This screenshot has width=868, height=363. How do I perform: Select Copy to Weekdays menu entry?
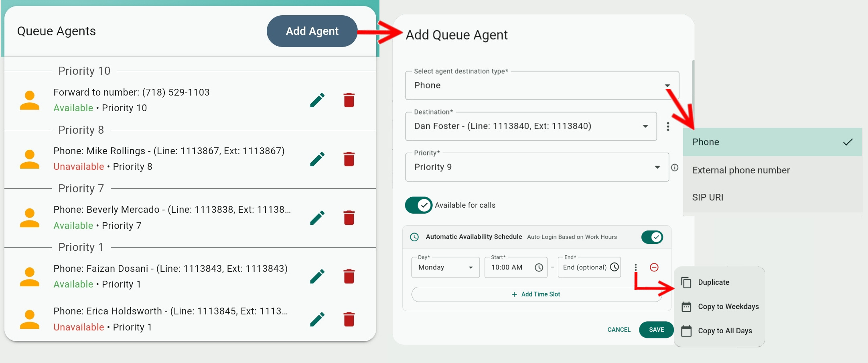719,307
